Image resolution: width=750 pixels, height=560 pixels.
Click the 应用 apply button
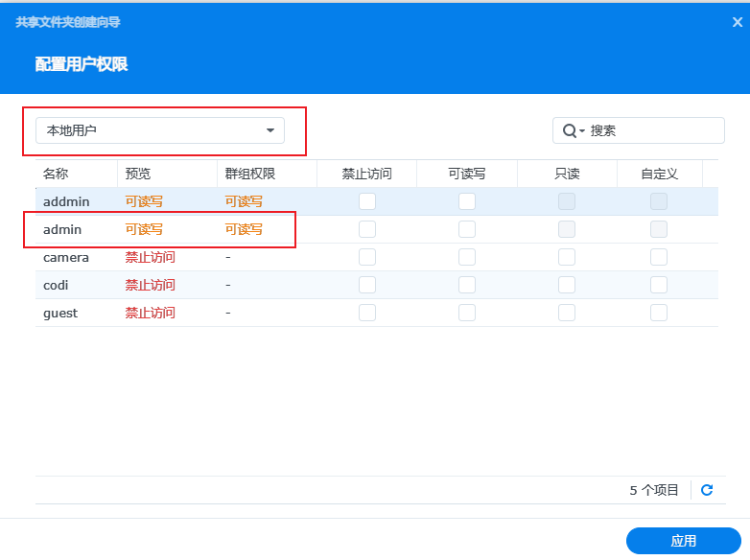[x=683, y=541]
